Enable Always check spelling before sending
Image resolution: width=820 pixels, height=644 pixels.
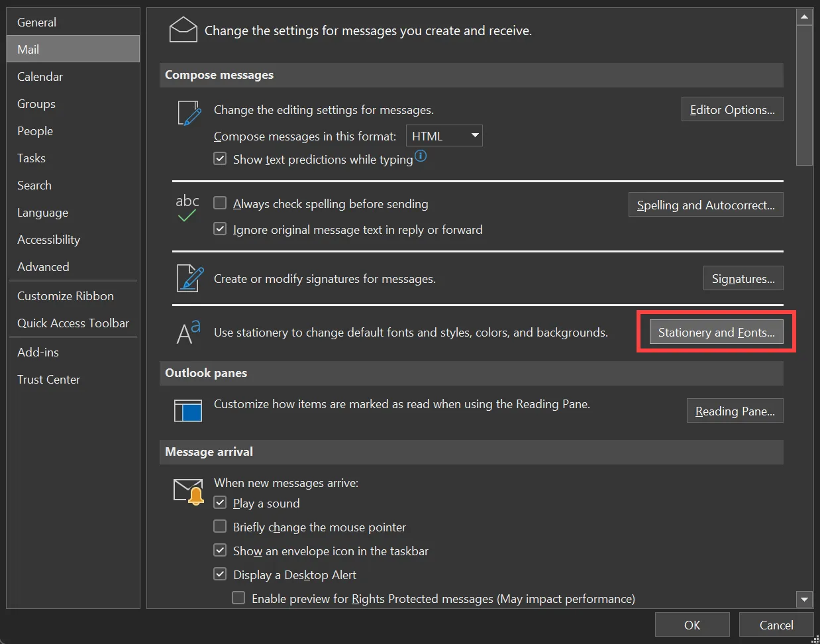tap(220, 203)
